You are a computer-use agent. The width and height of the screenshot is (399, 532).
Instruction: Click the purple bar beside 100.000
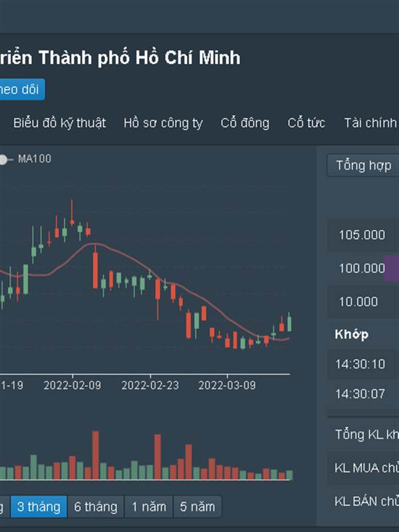391,268
